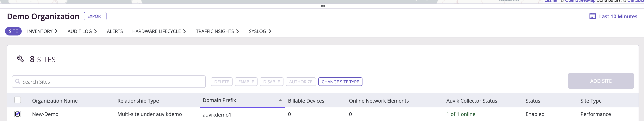This screenshot has width=644, height=121.
Task: Click the Add Site button
Action: 600,81
